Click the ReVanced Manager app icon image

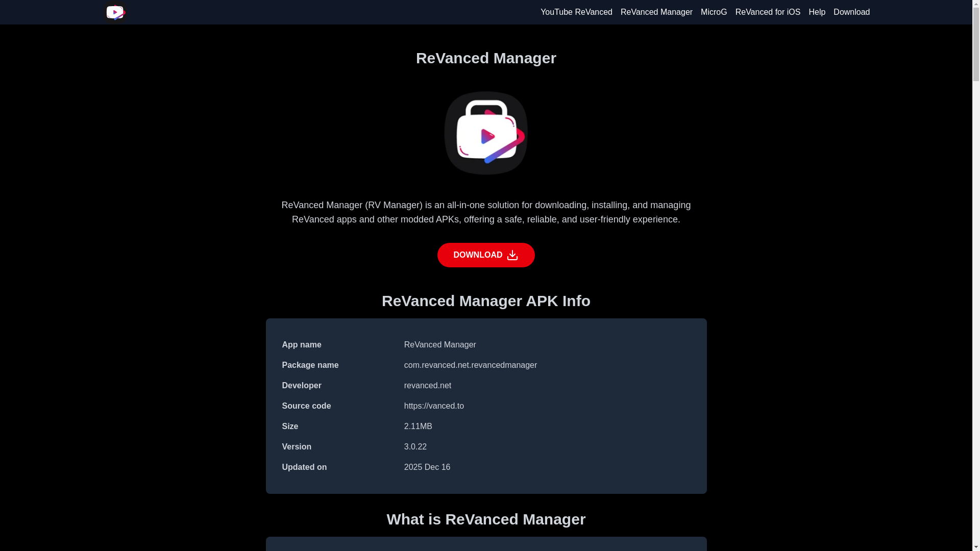486,133
